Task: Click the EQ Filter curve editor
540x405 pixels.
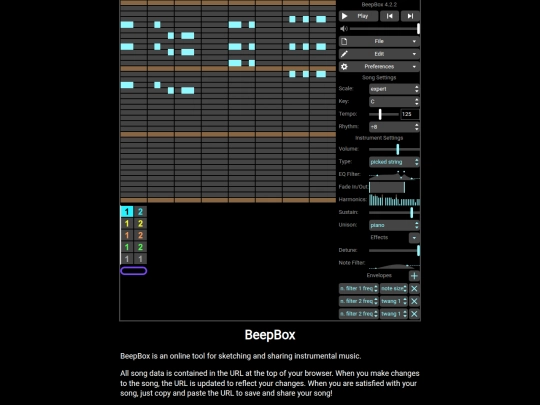Action: pyautogui.click(x=394, y=175)
